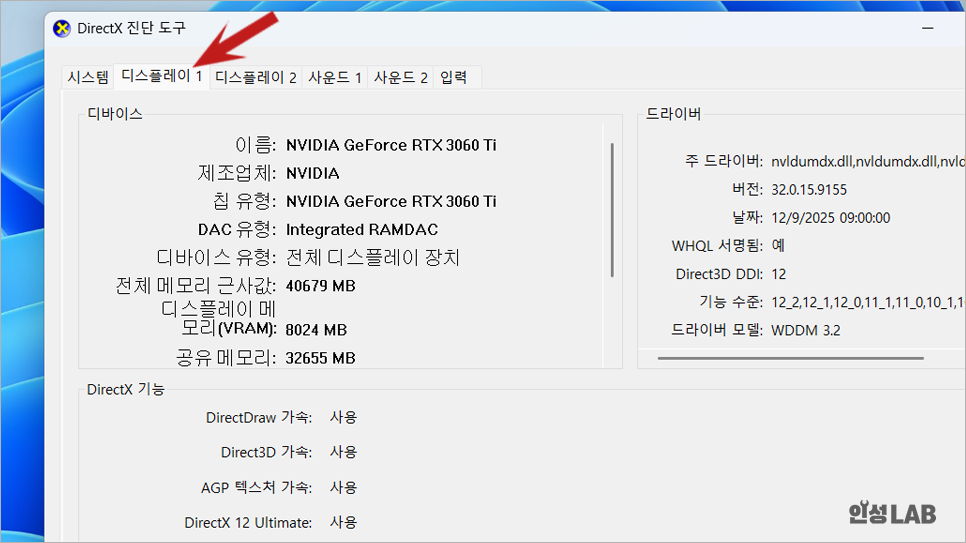966x543 pixels.
Task: Select device name NVIDIA GeForce RTX 3060 Ti
Action: [x=391, y=145]
